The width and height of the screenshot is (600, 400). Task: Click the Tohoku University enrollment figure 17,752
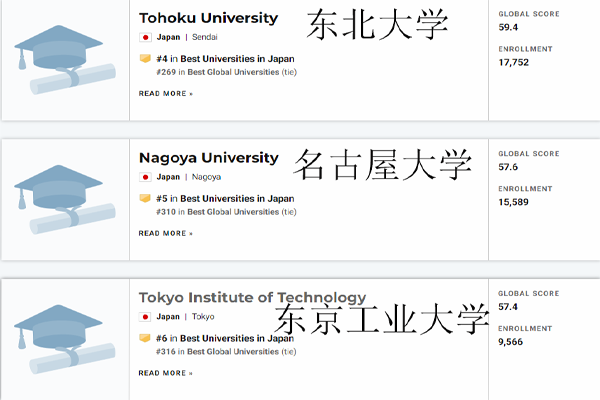(514, 62)
